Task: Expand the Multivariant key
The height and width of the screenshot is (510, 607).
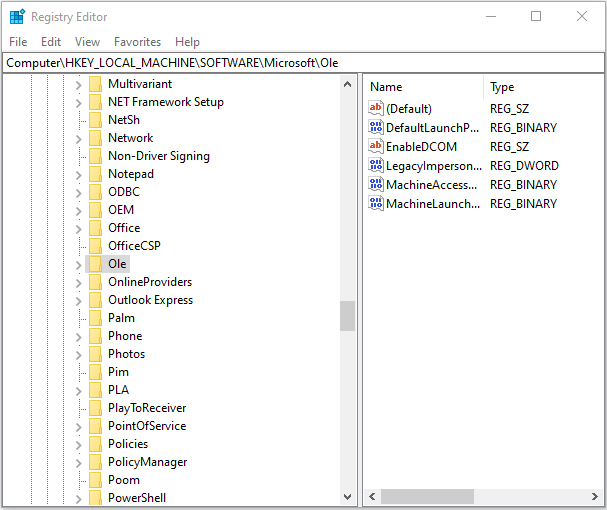Action: (79, 85)
